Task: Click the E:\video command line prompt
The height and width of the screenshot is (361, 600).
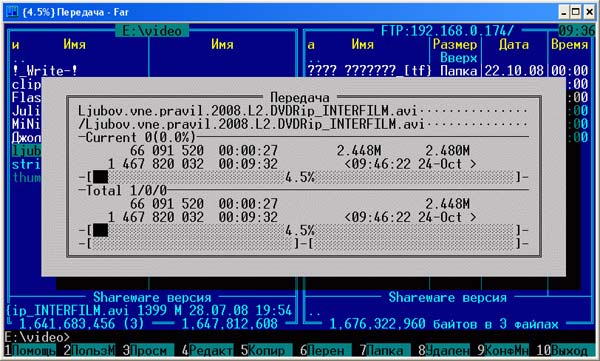Action: (37, 337)
